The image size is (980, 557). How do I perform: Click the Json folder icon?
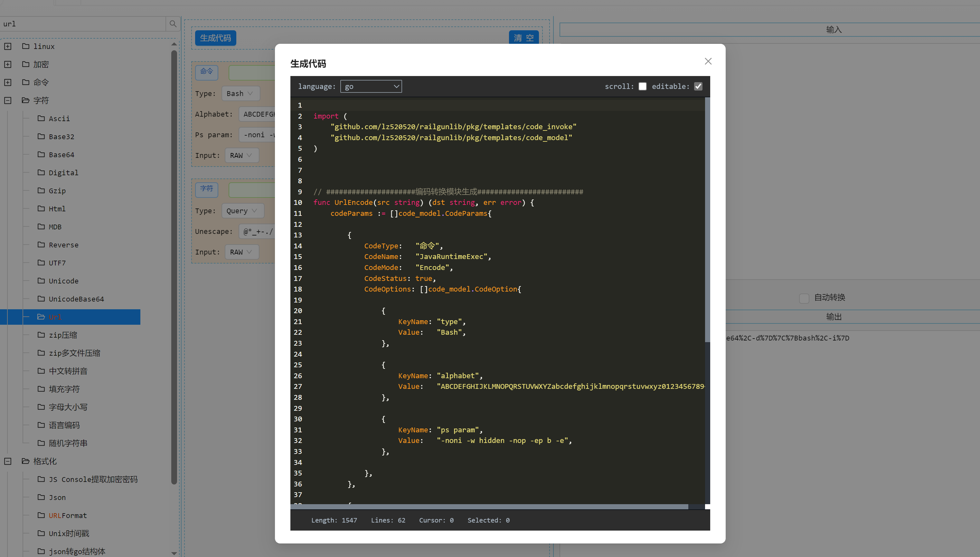click(x=41, y=497)
